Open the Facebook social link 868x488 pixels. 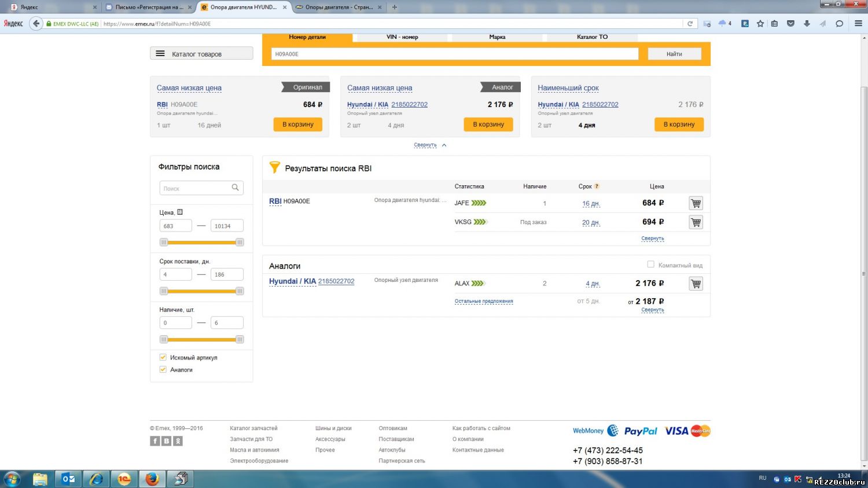pyautogui.click(x=155, y=441)
